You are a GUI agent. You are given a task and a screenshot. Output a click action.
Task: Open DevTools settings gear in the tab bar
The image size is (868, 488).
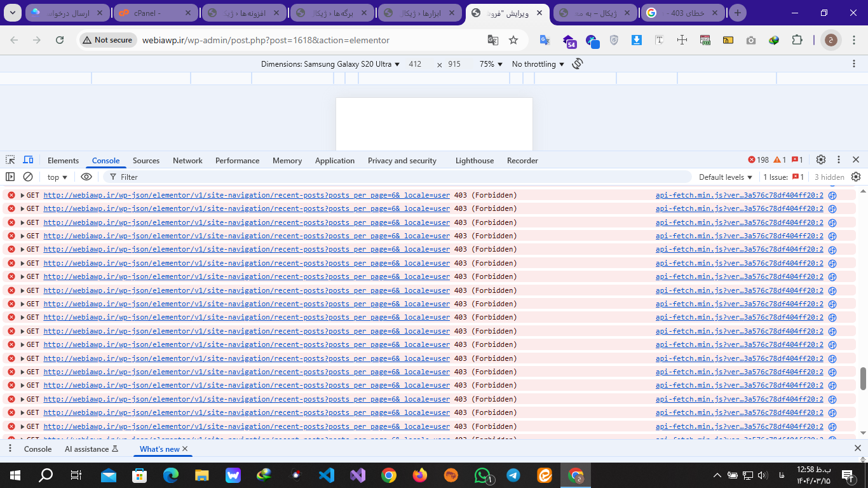[x=820, y=160]
